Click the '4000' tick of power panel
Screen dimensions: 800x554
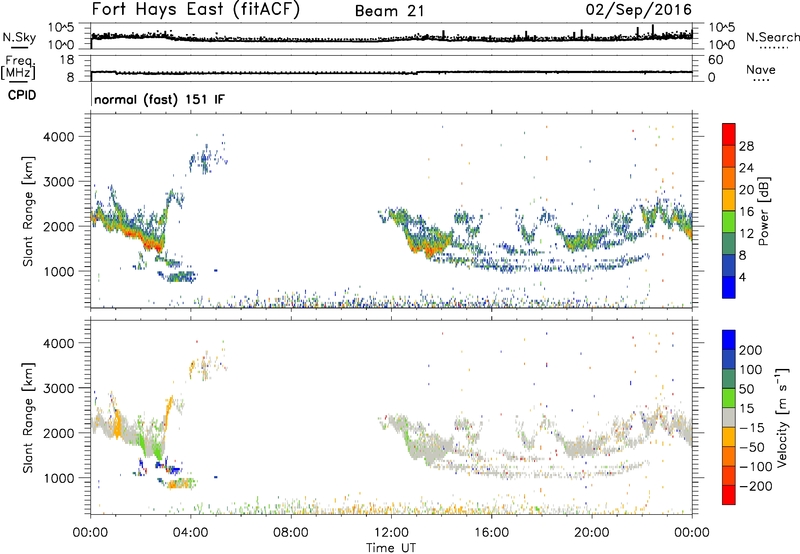point(59,137)
